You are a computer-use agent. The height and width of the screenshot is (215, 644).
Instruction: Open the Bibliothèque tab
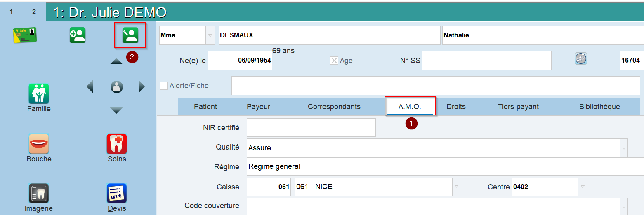(599, 107)
